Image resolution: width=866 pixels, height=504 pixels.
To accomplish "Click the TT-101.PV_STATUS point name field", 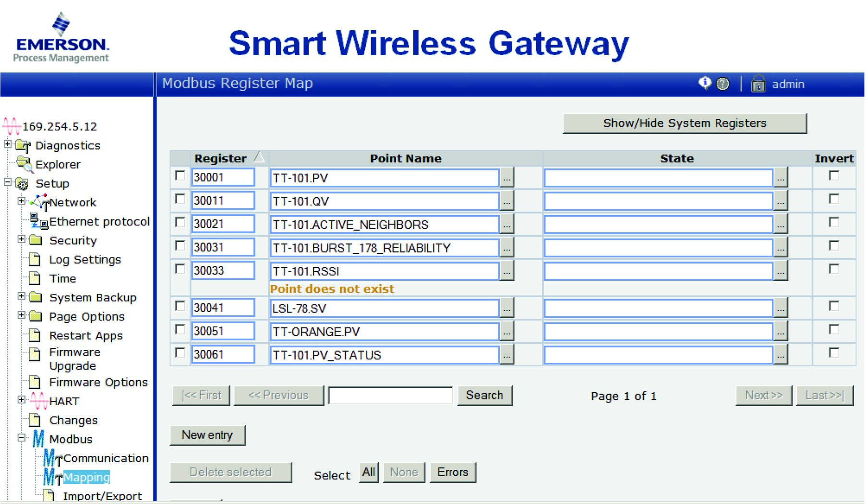I will [385, 355].
